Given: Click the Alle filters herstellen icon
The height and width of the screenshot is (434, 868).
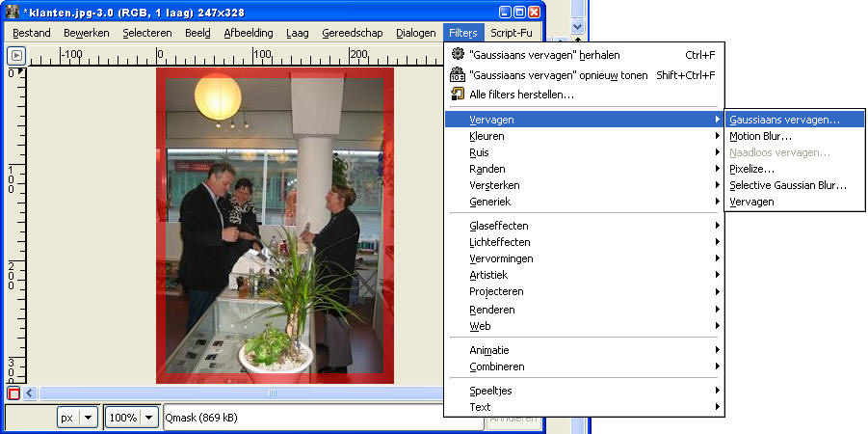Looking at the screenshot, I should (x=458, y=94).
